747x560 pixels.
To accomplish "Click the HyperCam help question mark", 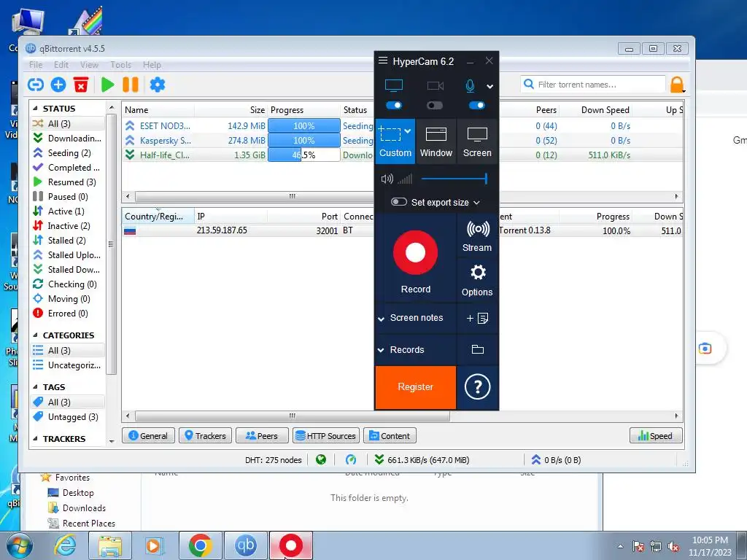I will coord(477,387).
